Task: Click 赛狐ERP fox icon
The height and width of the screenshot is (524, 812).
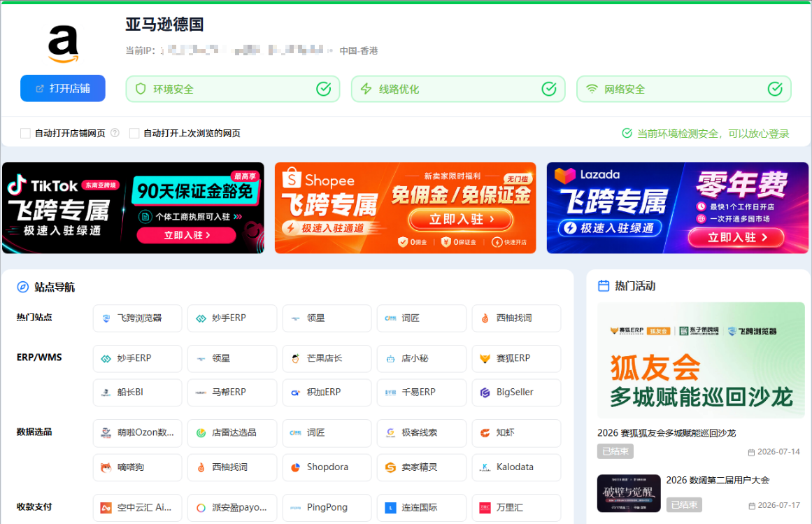Action: [x=485, y=358]
